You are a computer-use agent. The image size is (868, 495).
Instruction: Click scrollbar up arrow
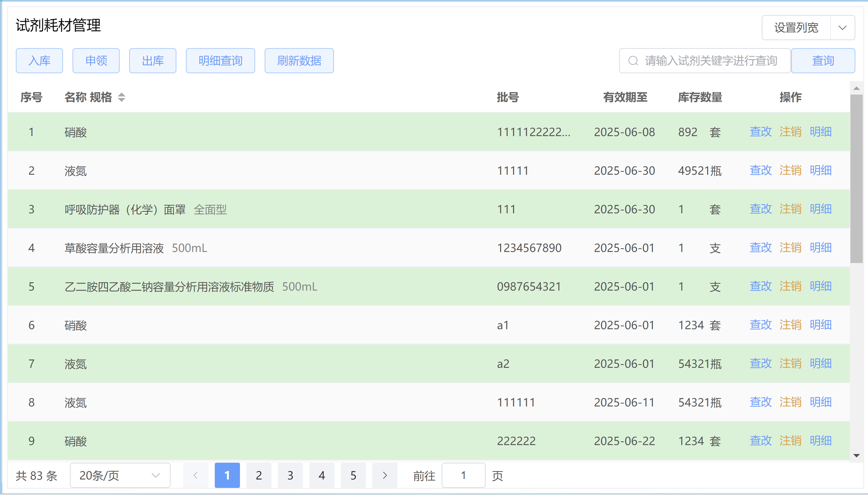856,88
